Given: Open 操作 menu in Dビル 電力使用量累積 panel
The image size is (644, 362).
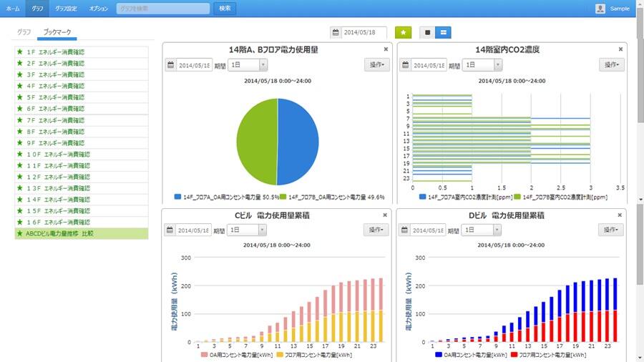Looking at the screenshot, I should point(611,230).
